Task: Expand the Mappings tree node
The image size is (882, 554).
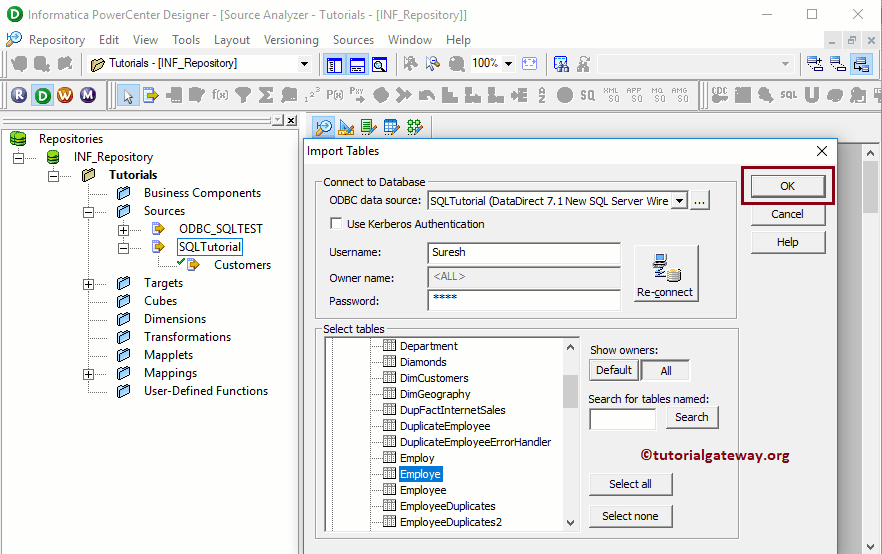Action: [88, 373]
